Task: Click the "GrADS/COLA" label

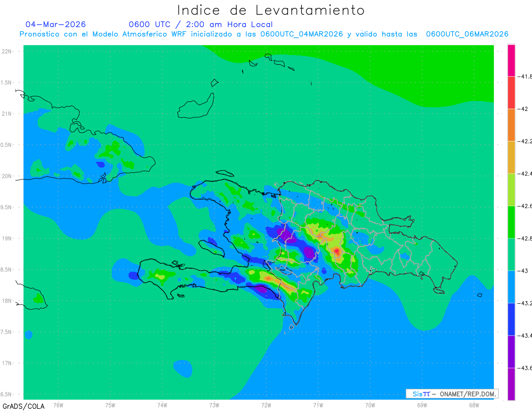Action: tap(23, 406)
